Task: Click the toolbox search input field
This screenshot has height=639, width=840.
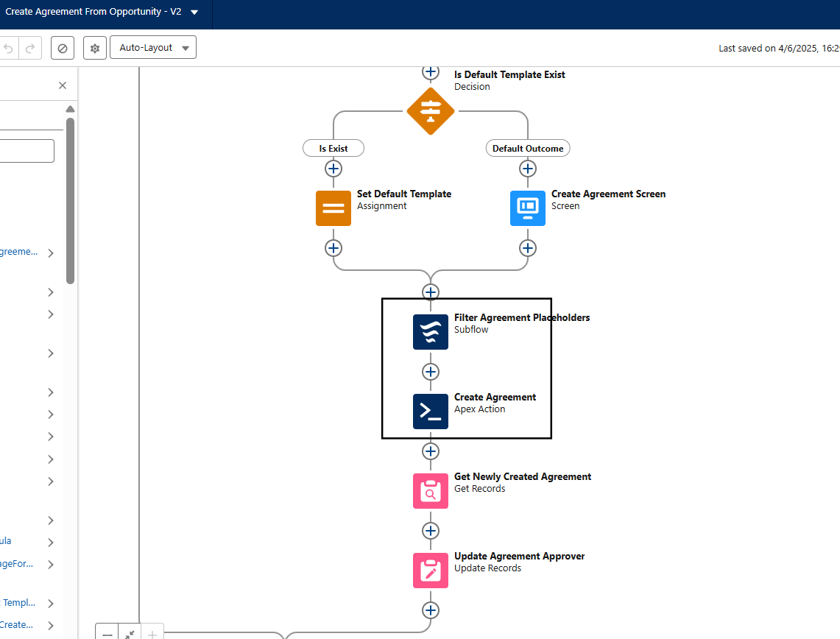Action: [x=27, y=150]
